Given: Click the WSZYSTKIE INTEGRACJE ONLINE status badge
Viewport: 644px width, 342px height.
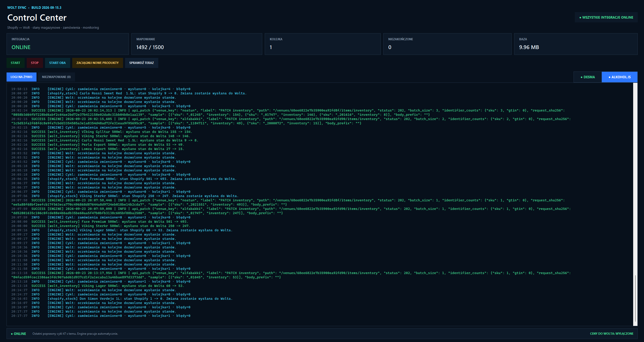Looking at the screenshot, I should coord(606,17).
